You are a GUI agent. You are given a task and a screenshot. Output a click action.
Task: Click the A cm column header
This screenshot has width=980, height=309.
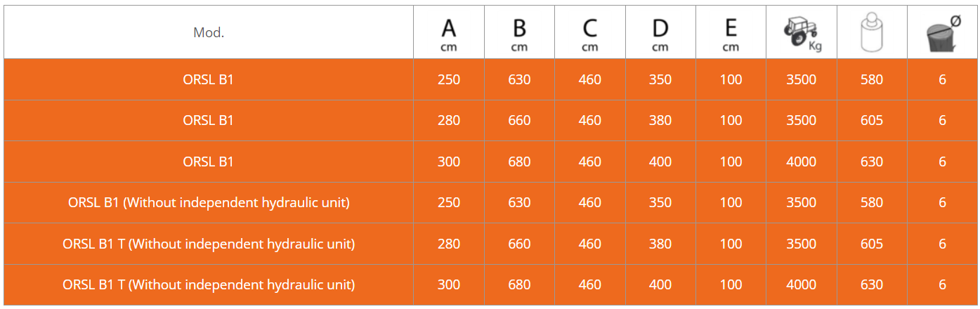pyautogui.click(x=449, y=33)
